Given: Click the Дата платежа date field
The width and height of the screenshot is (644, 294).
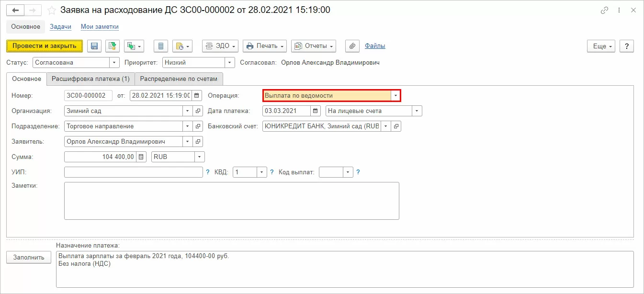Looking at the screenshot, I should point(287,111).
